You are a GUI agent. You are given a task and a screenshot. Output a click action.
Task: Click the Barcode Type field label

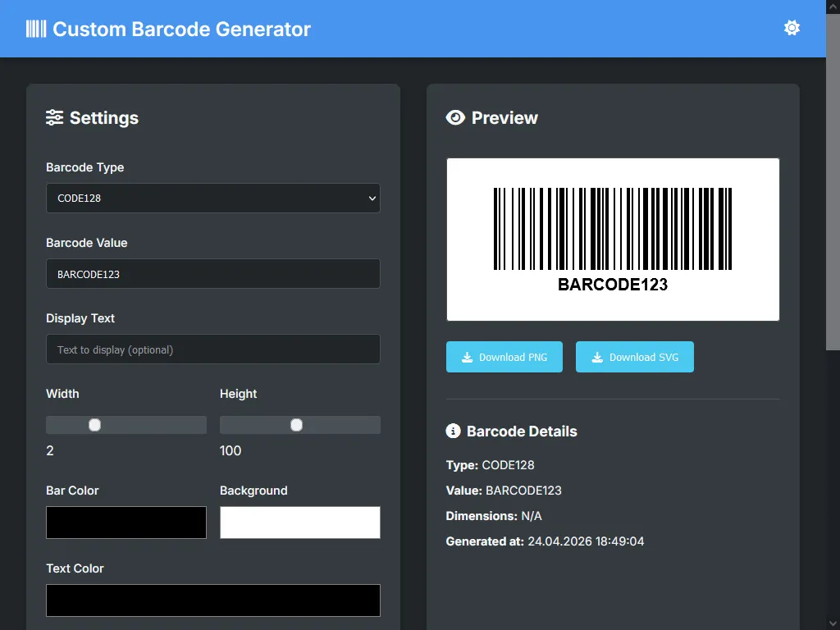[x=85, y=167]
